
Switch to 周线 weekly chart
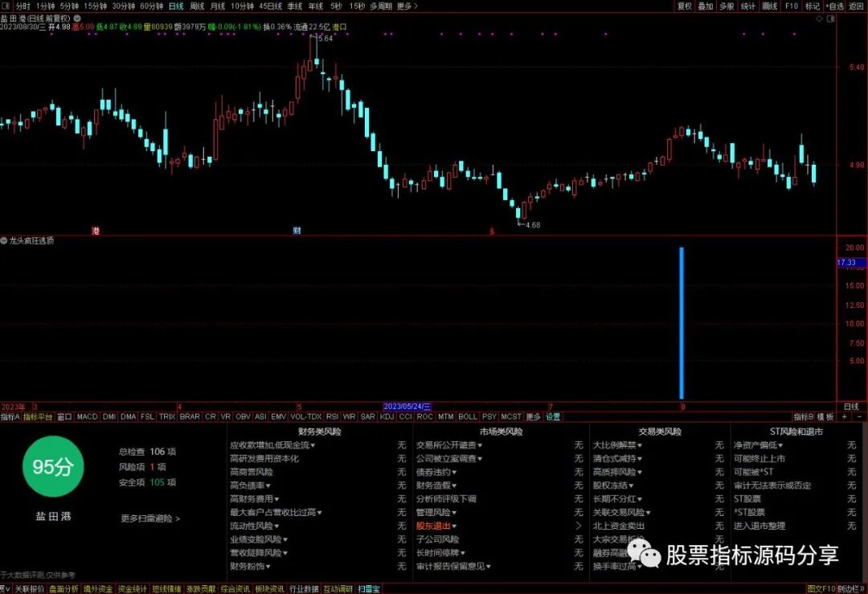197,6
